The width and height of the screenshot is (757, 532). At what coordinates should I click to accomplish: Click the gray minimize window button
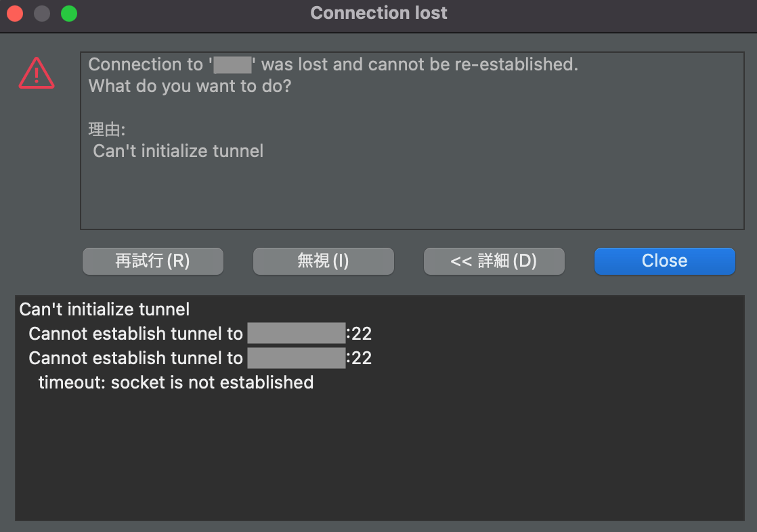pos(42,14)
